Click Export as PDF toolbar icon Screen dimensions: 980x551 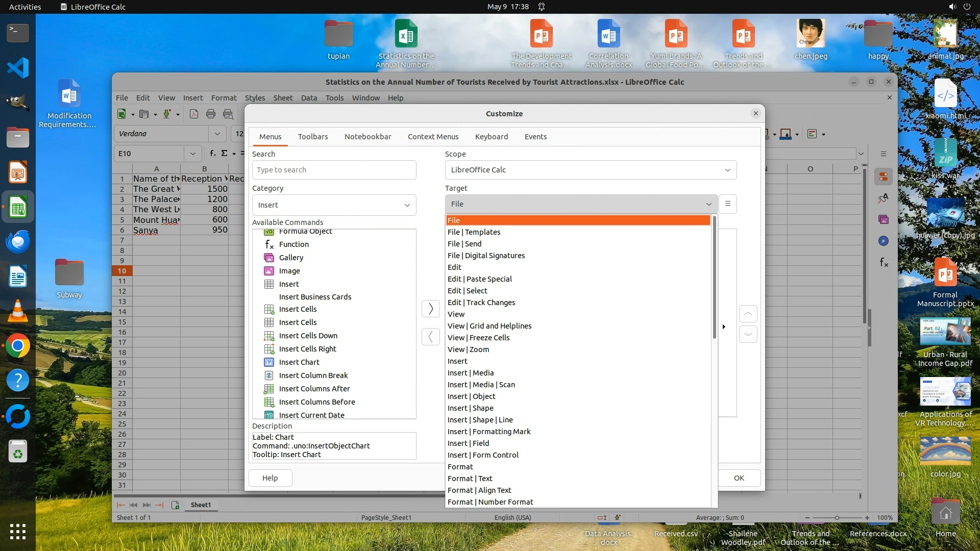(194, 114)
